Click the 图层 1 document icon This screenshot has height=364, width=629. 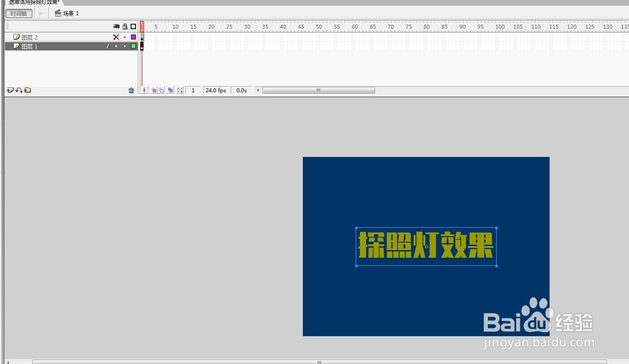tap(17, 45)
